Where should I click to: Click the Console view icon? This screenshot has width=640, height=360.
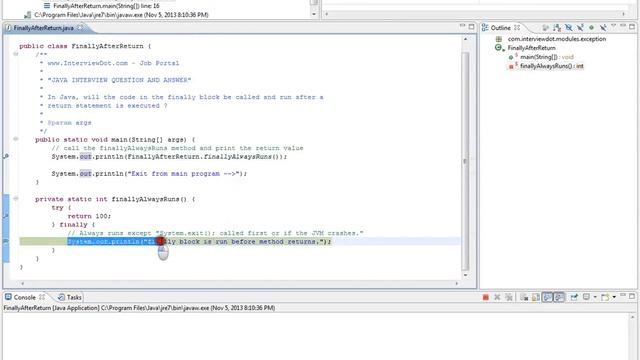tap(8, 297)
